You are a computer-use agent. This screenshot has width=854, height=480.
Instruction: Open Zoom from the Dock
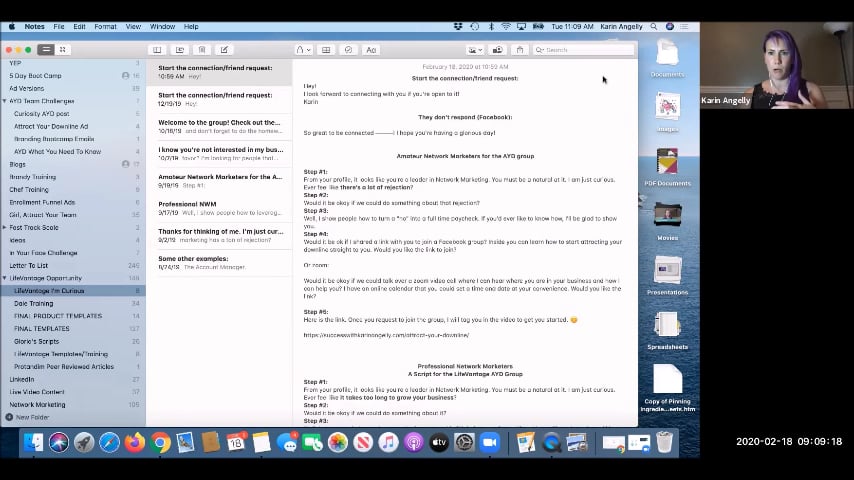point(490,442)
